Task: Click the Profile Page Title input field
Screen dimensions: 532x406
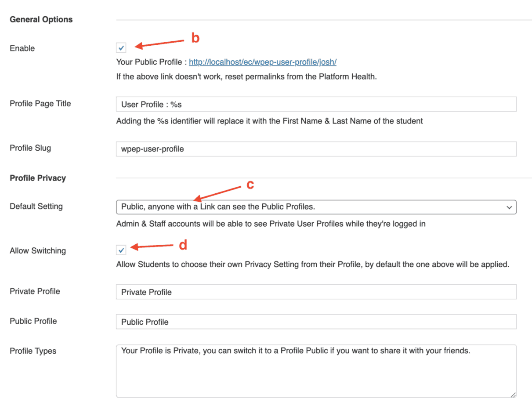Action: click(x=316, y=104)
